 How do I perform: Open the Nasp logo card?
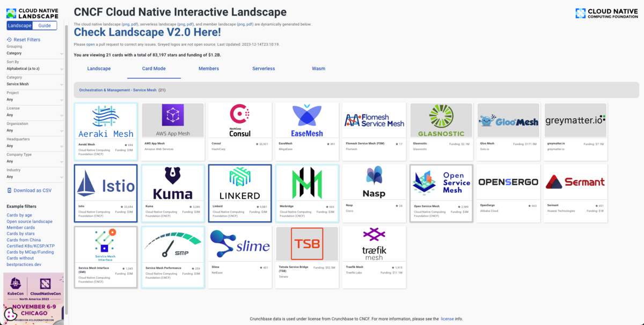click(x=374, y=193)
